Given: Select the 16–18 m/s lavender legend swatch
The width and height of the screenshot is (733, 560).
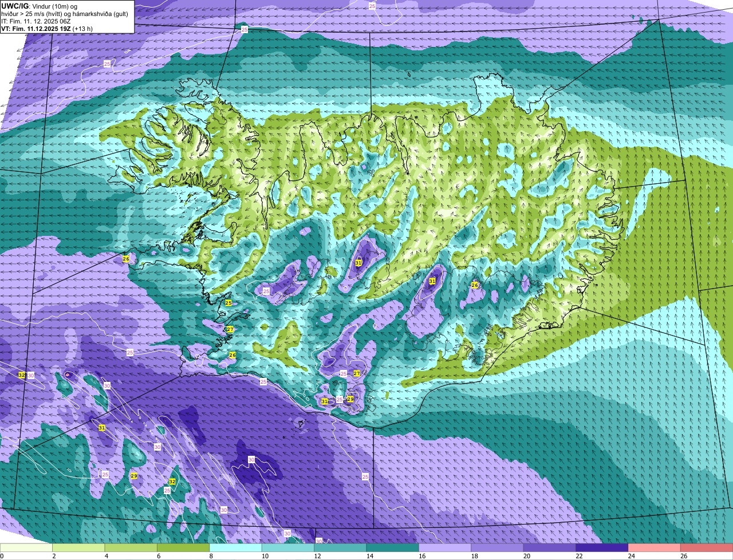Looking at the screenshot, I should (x=446, y=548).
